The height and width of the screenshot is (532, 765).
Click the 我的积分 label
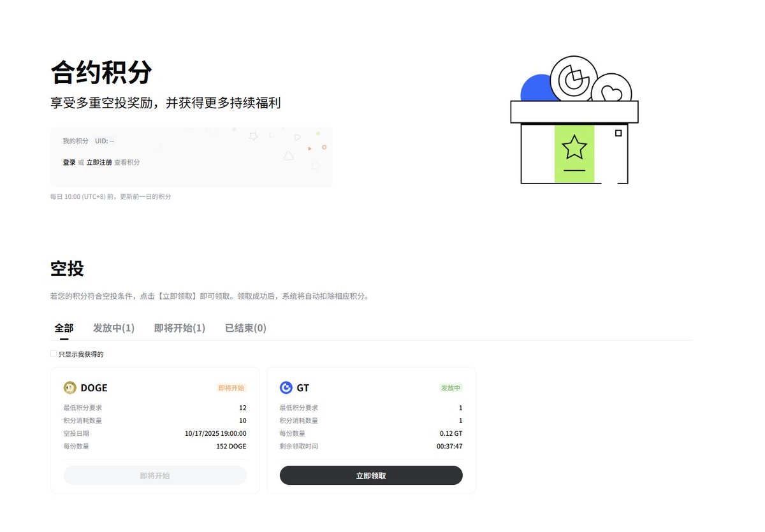75,141
